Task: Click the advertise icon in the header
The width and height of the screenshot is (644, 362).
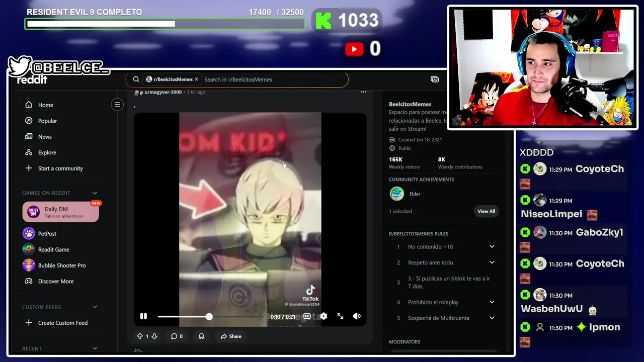Action: pyautogui.click(x=435, y=79)
